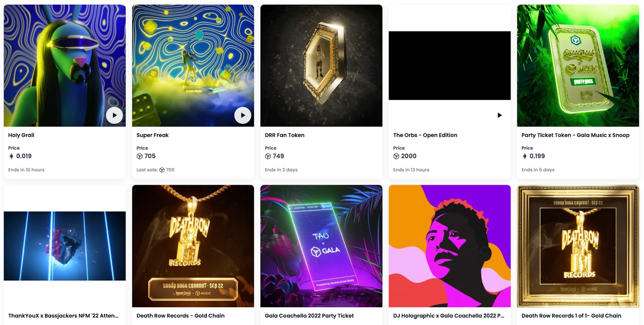644x325 pixels.
Task: Select the green Party Ticket Token artwork
Action: (578, 66)
